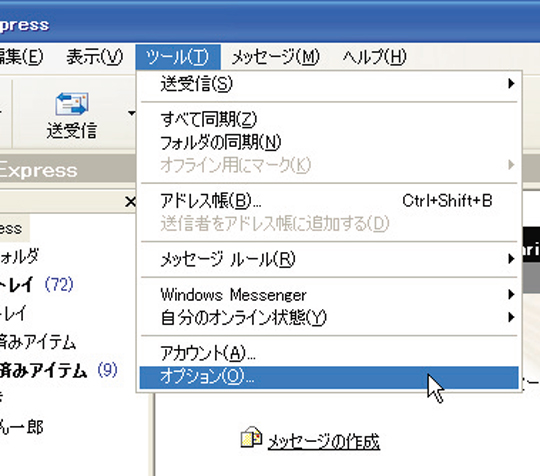Close the folder pane with X button
Viewport: 540px width, 476px height.
[130, 201]
